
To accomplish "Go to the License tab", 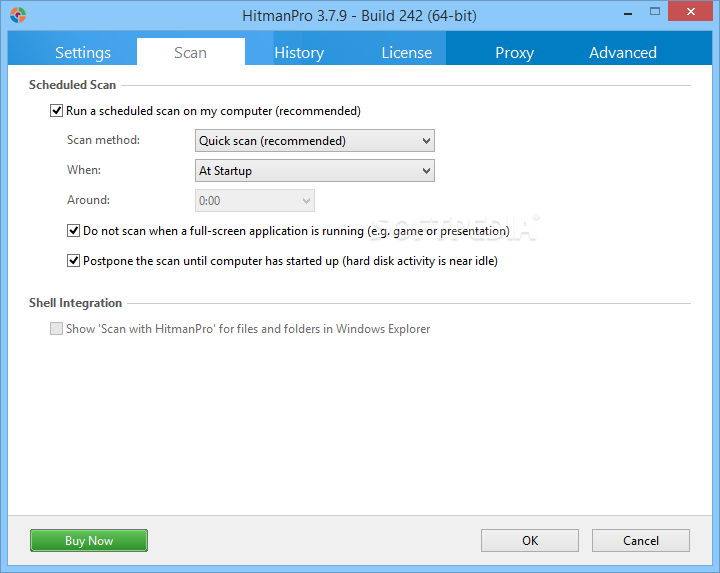I will (x=406, y=52).
